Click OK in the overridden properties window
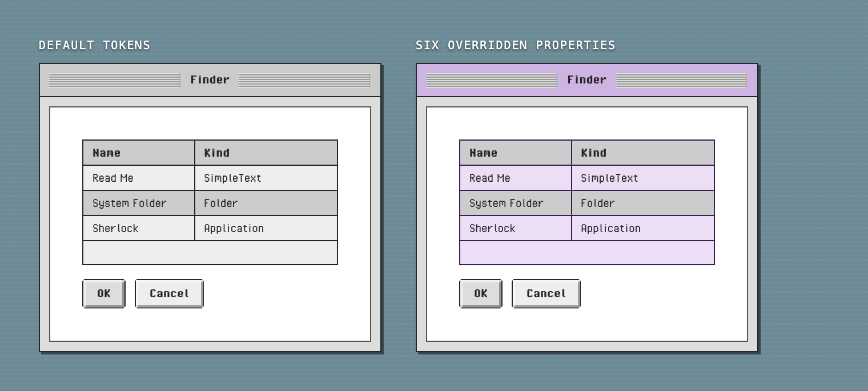This screenshot has width=868, height=391. 481,293
